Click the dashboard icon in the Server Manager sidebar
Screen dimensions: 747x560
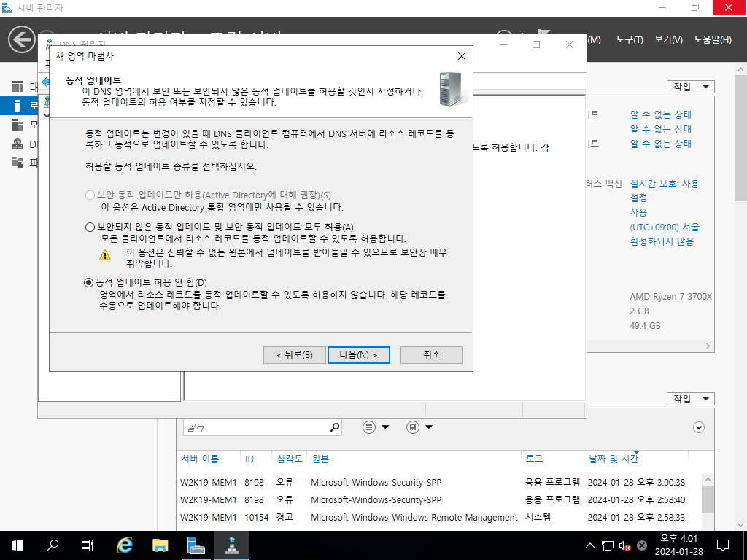[18, 87]
